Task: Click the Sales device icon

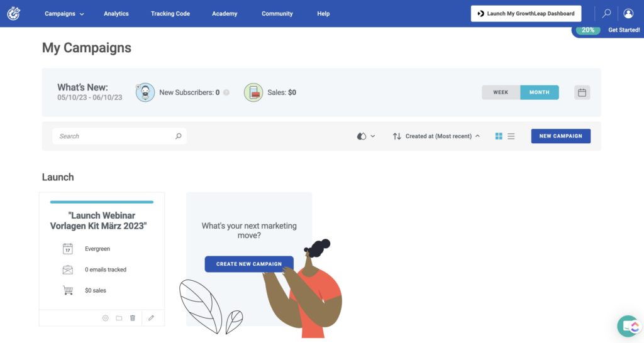Action: point(253,92)
